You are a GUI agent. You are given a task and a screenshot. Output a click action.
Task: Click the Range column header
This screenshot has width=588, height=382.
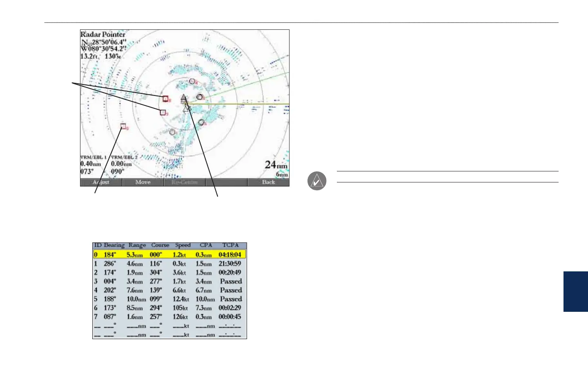click(137, 245)
